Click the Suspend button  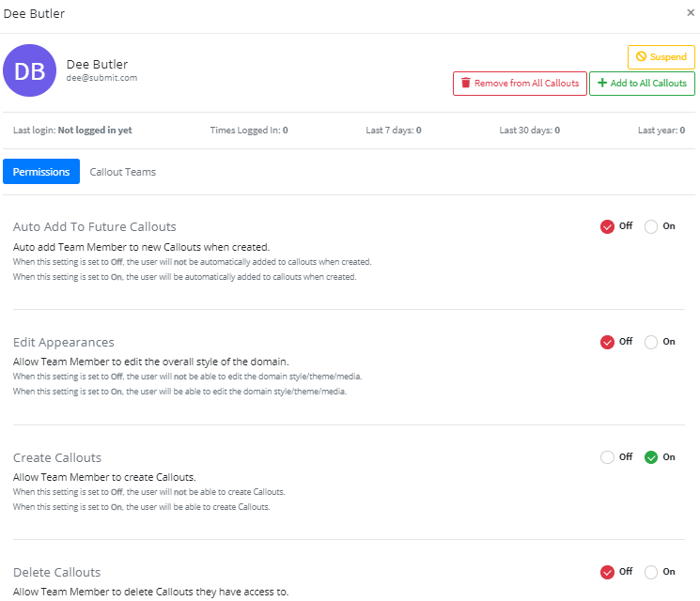(x=661, y=57)
